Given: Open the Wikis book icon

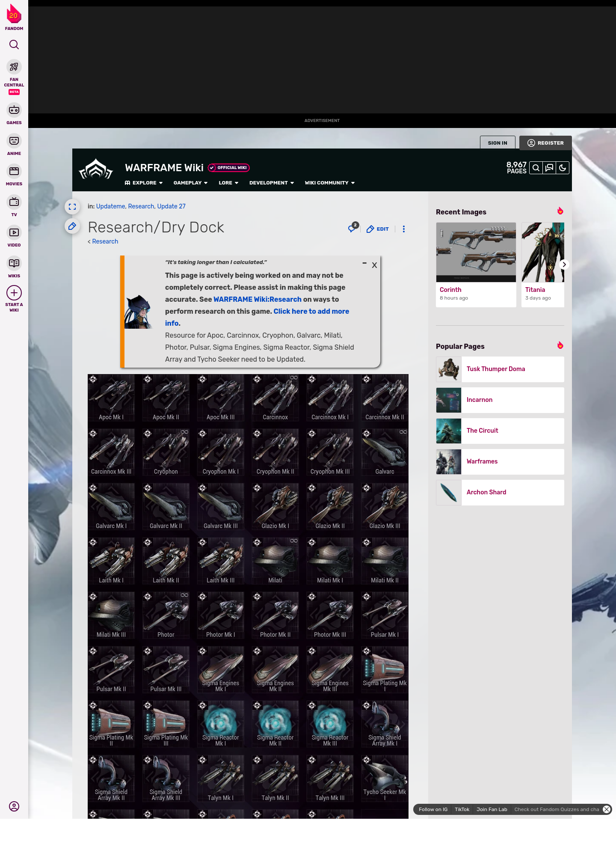Looking at the screenshot, I should pyautogui.click(x=14, y=263).
